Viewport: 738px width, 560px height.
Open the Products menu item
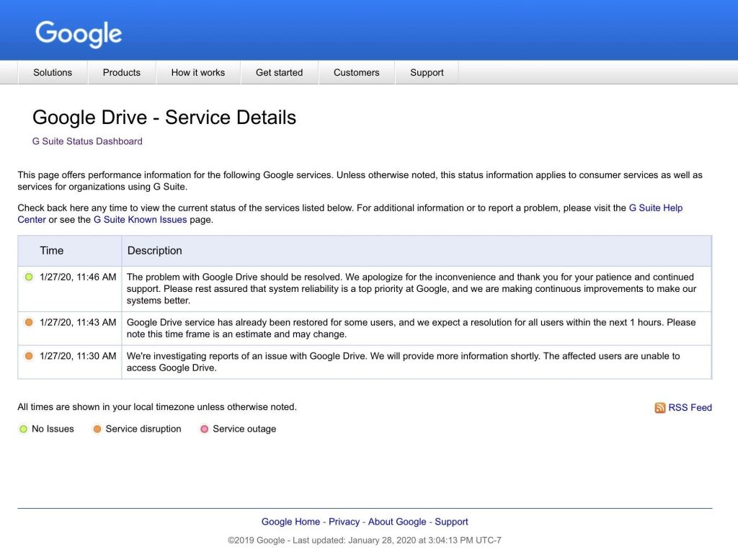pyautogui.click(x=121, y=72)
